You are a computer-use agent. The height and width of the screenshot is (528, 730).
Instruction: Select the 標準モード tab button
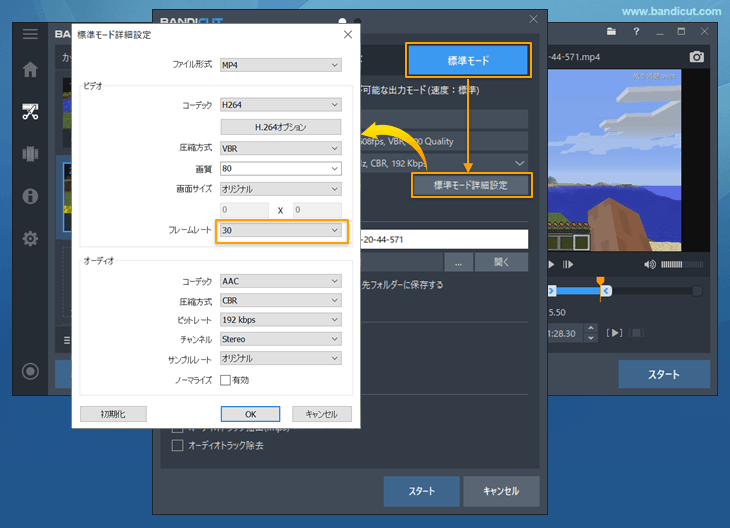466,61
